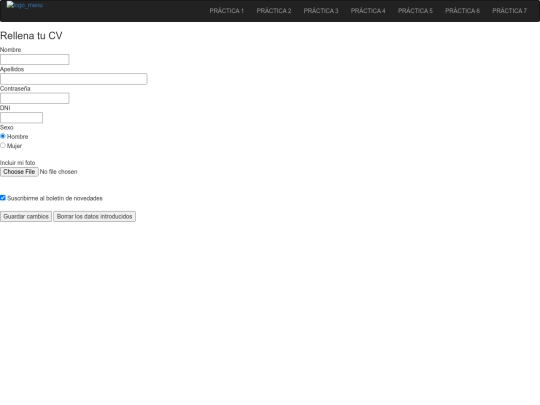Image resolution: width=540 pixels, height=405 pixels.
Task: Select PRÁCTICA 5 navigation link
Action: click(x=415, y=11)
